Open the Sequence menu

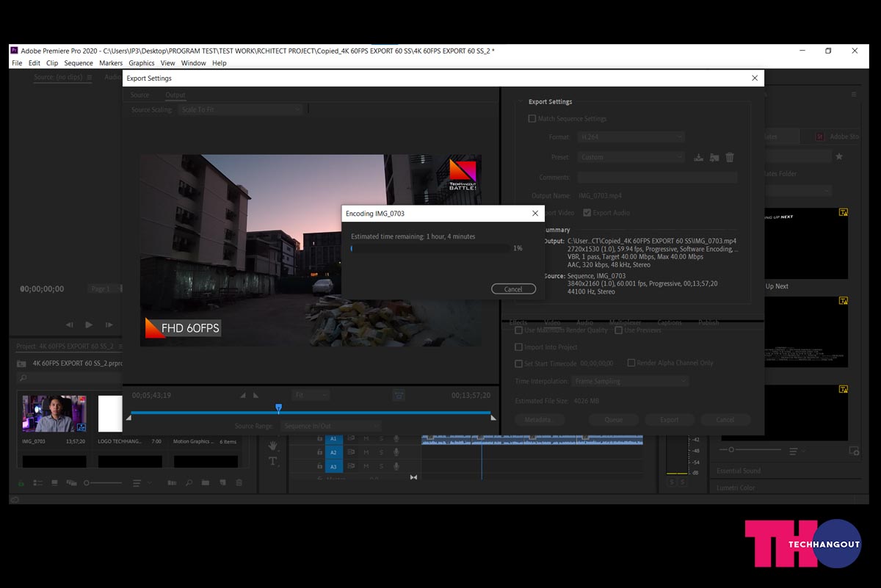[x=79, y=63]
